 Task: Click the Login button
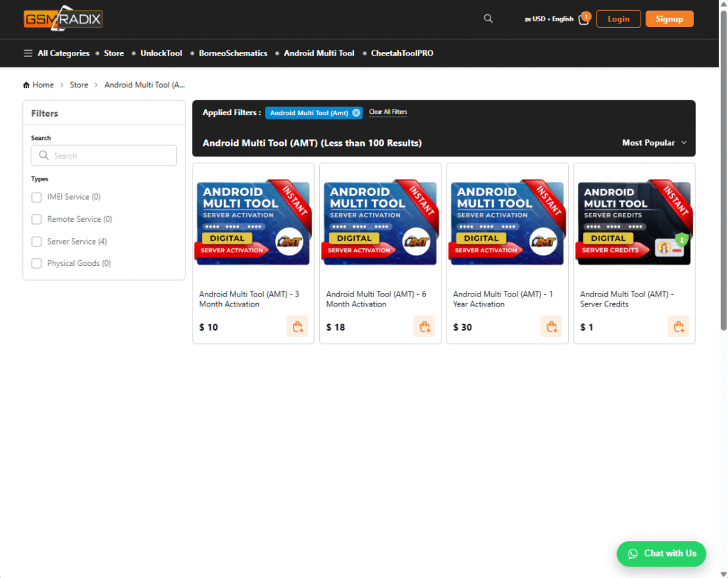coord(618,19)
